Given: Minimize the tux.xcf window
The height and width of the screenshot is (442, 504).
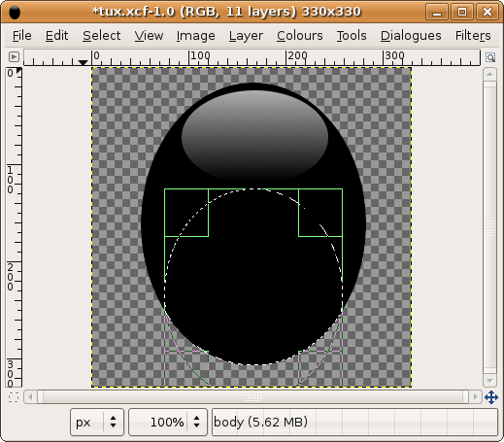Looking at the screenshot, I should (x=437, y=13).
